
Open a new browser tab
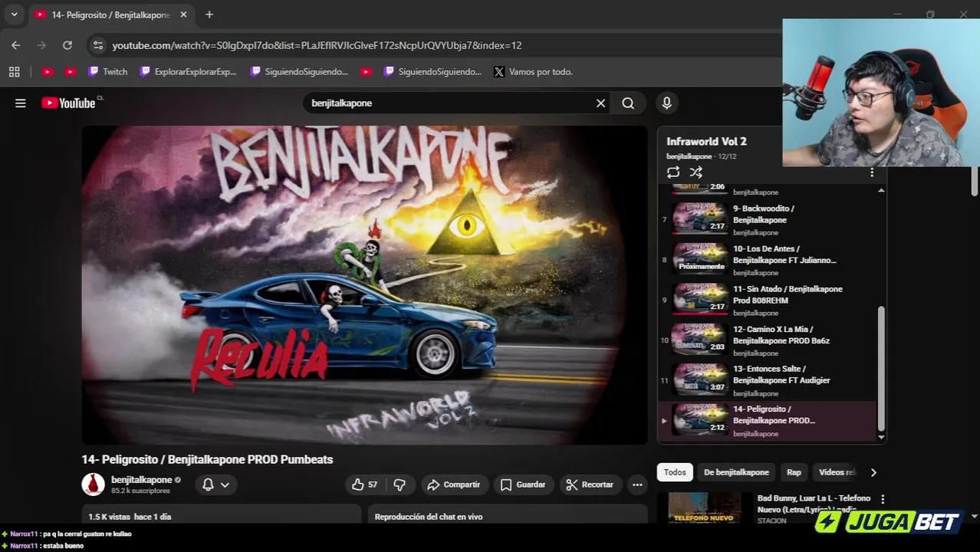(x=209, y=15)
